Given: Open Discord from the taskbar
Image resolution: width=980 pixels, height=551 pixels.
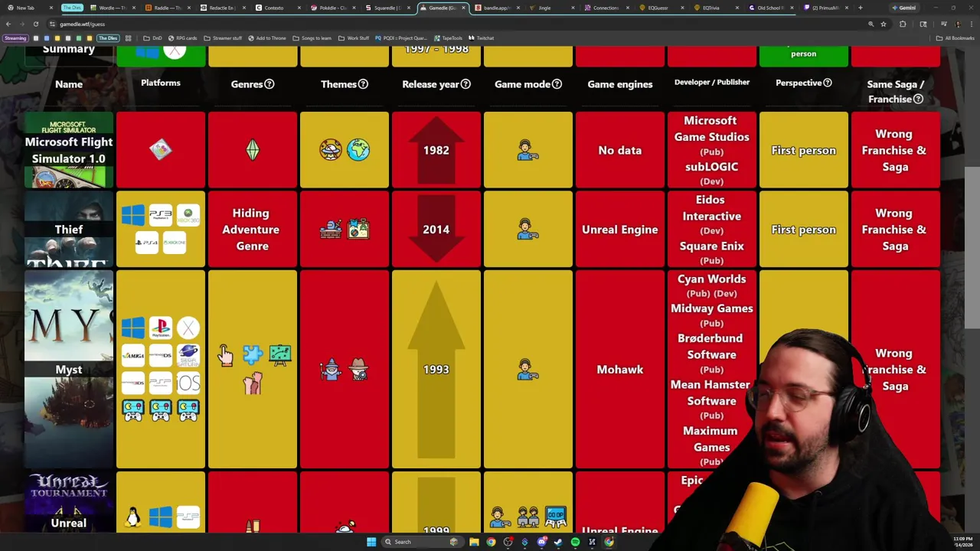Looking at the screenshot, I should click(541, 542).
